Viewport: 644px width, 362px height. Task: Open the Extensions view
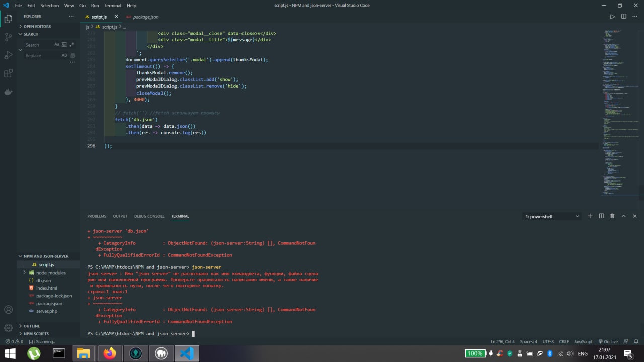[x=8, y=73]
